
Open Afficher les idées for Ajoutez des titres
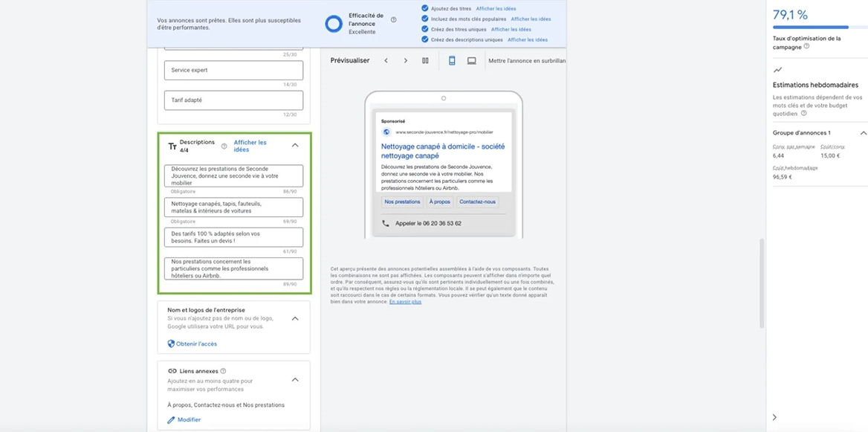click(x=496, y=9)
